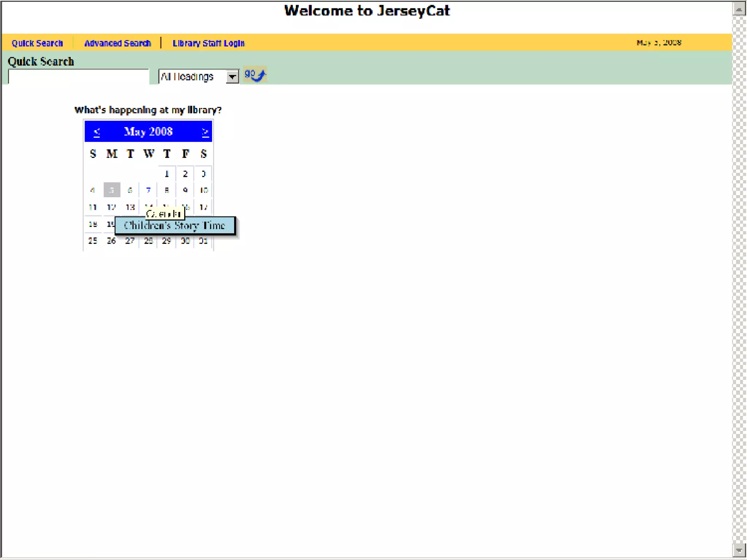Select May 29 on calendar
Screen dimensions: 747x560
pyautogui.click(x=167, y=241)
